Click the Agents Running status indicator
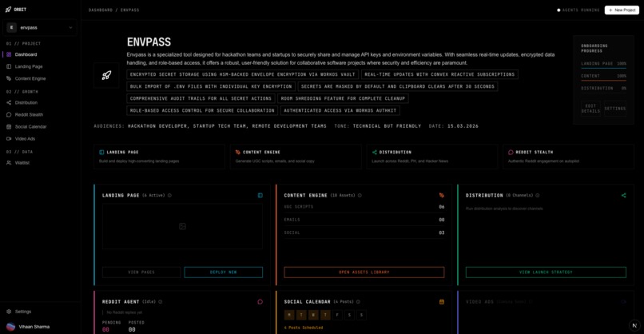 coord(578,10)
